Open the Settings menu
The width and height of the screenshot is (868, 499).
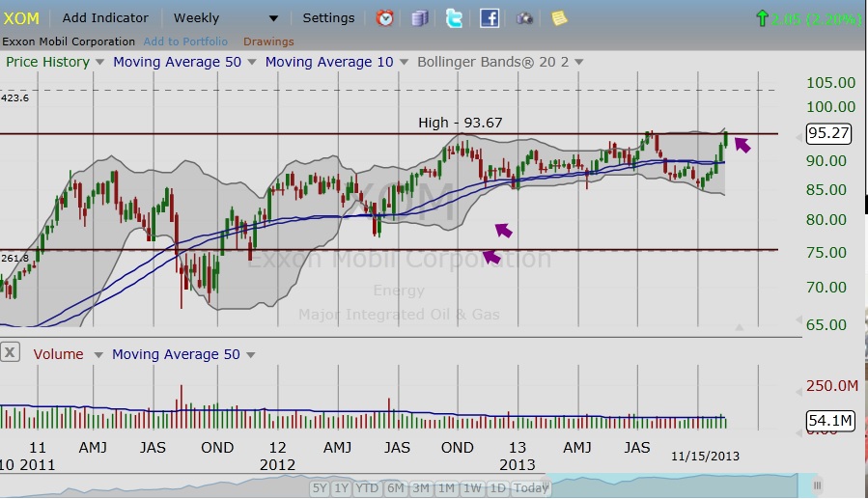[x=328, y=17]
